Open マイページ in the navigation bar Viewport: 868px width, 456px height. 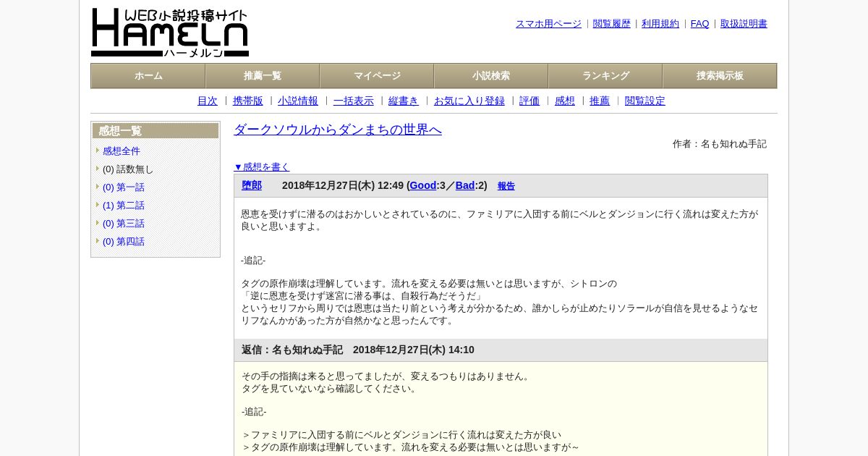coord(377,76)
